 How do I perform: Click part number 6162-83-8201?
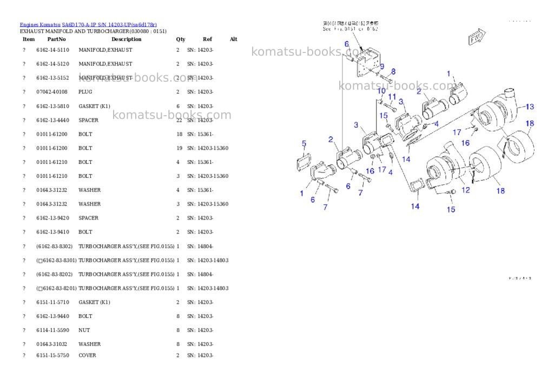(56, 289)
